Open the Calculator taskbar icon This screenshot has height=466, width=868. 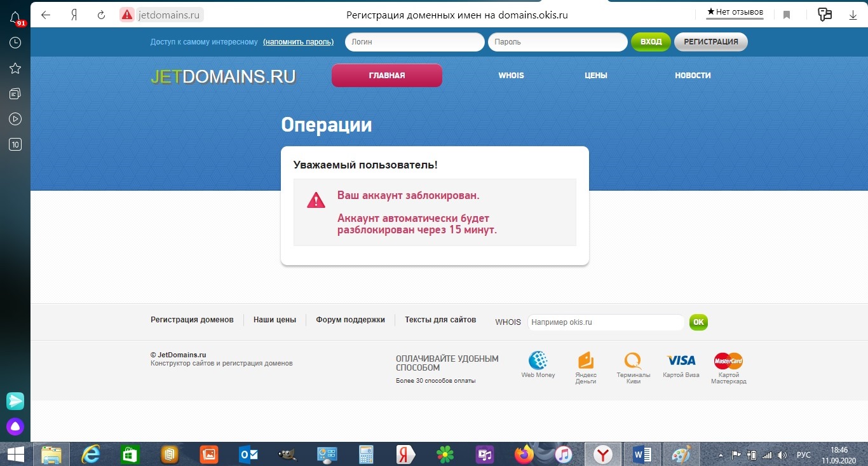coord(366,454)
